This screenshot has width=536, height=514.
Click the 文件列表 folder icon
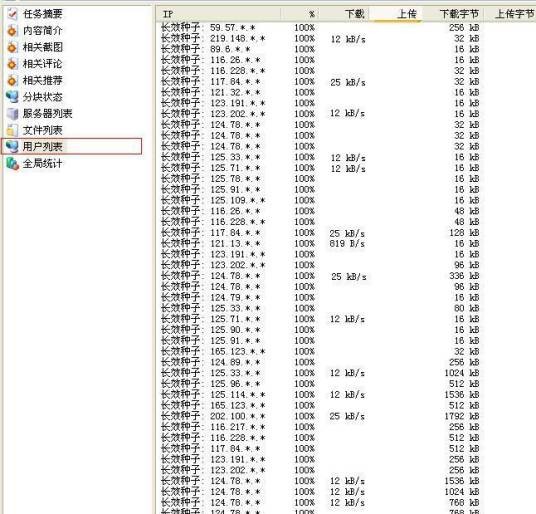12,130
